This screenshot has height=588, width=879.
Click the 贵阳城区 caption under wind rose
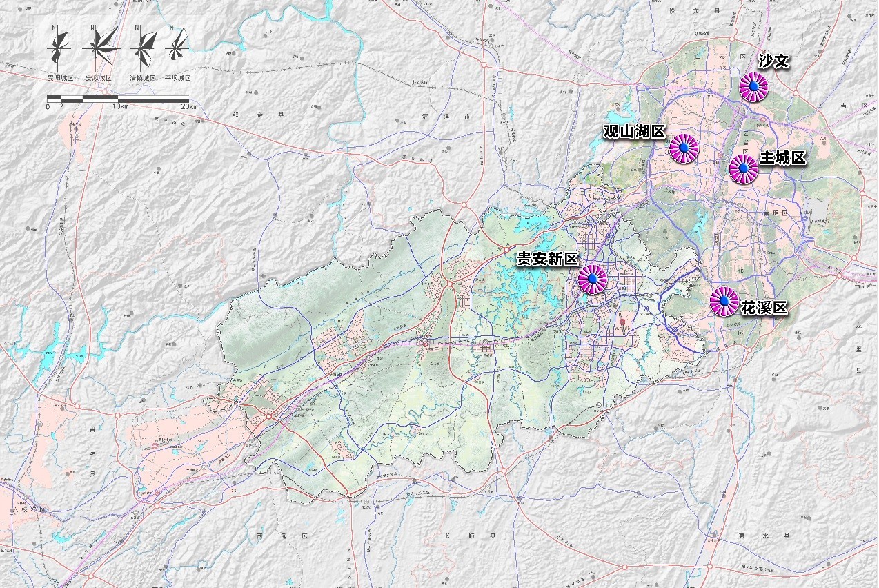click(60, 79)
